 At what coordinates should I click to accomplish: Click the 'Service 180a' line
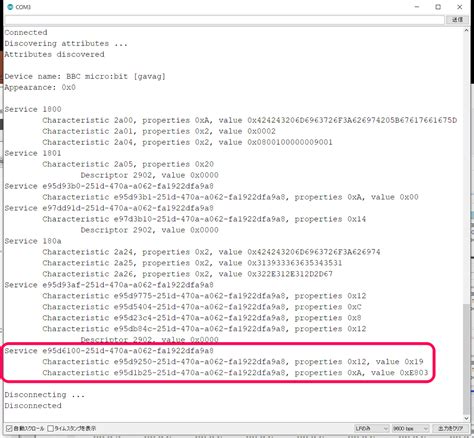click(x=33, y=241)
